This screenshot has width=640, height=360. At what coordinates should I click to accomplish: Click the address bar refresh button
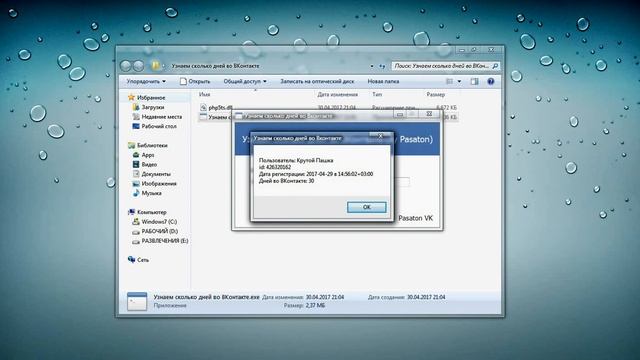[x=382, y=66]
